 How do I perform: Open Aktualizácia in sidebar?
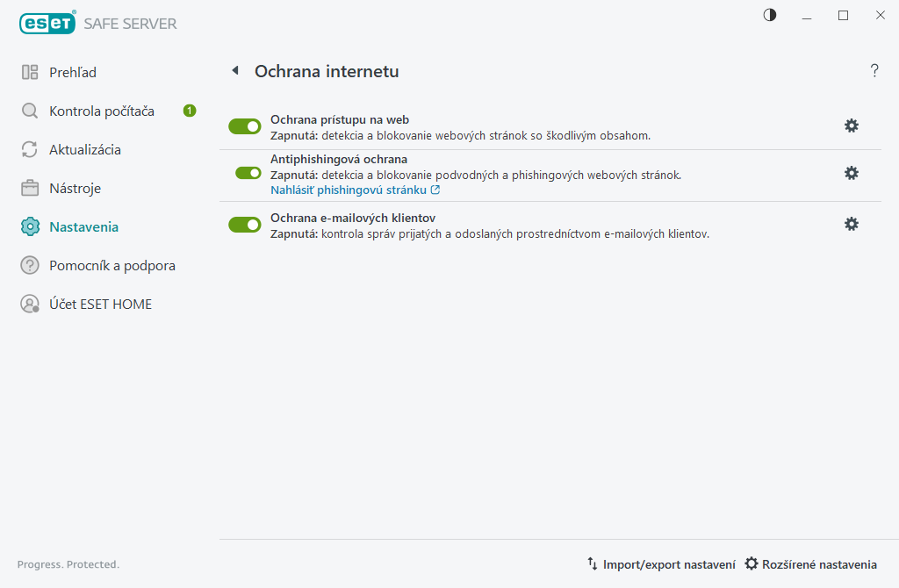[x=84, y=149]
